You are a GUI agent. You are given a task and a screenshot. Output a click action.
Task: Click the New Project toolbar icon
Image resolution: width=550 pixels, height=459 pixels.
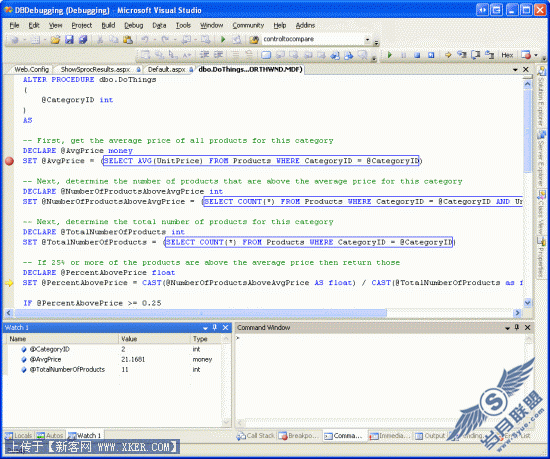point(14,40)
